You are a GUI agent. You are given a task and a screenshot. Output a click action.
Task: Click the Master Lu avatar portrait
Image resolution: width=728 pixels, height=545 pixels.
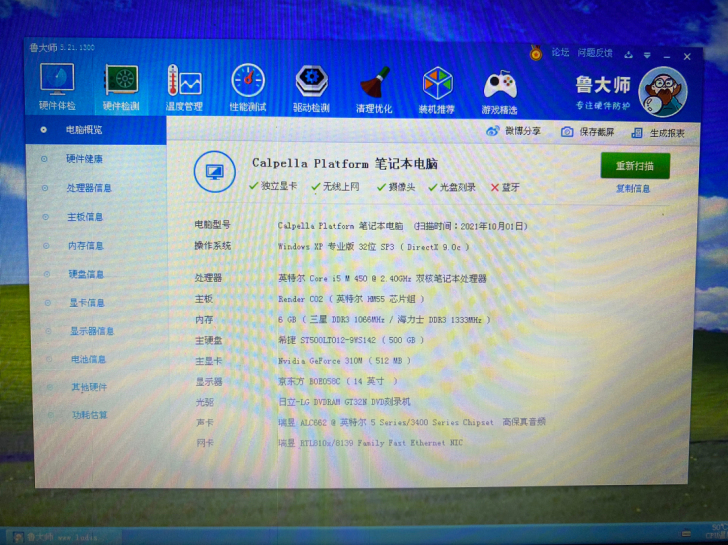pos(663,92)
